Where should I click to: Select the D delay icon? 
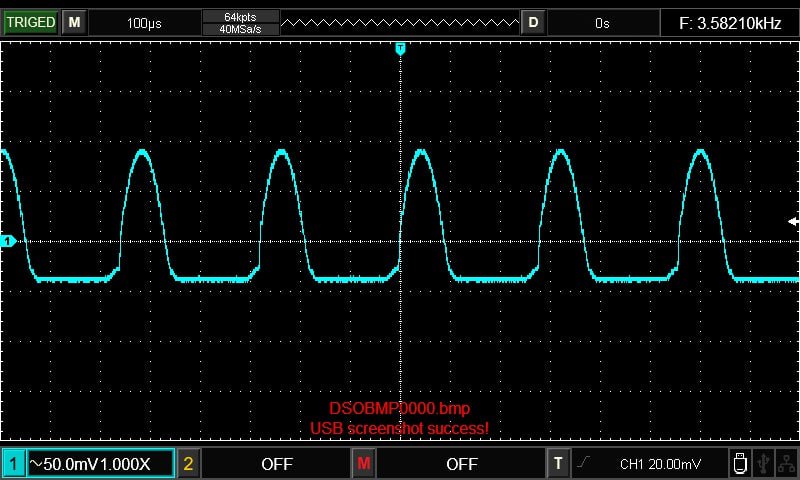533,22
